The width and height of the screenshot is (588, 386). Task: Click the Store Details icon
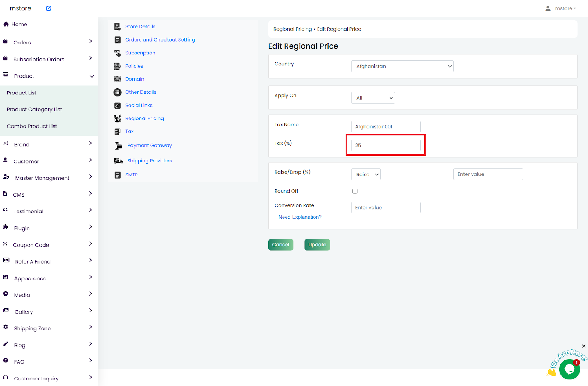tap(117, 26)
